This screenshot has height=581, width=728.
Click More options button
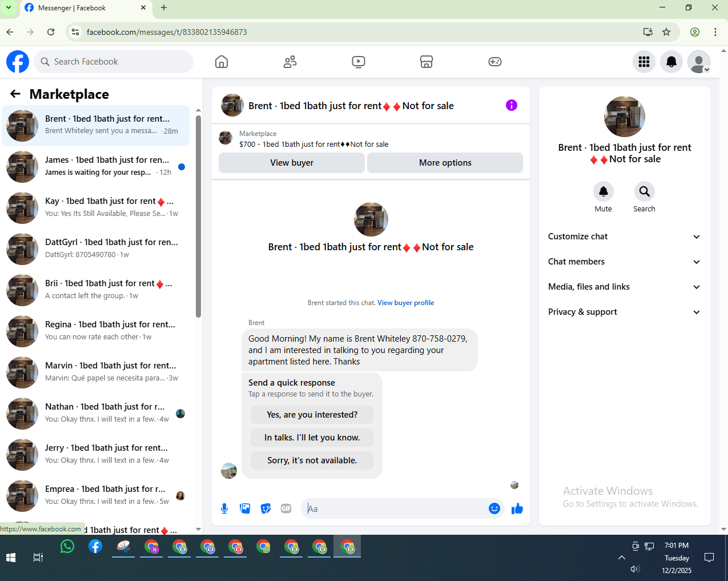click(x=445, y=163)
